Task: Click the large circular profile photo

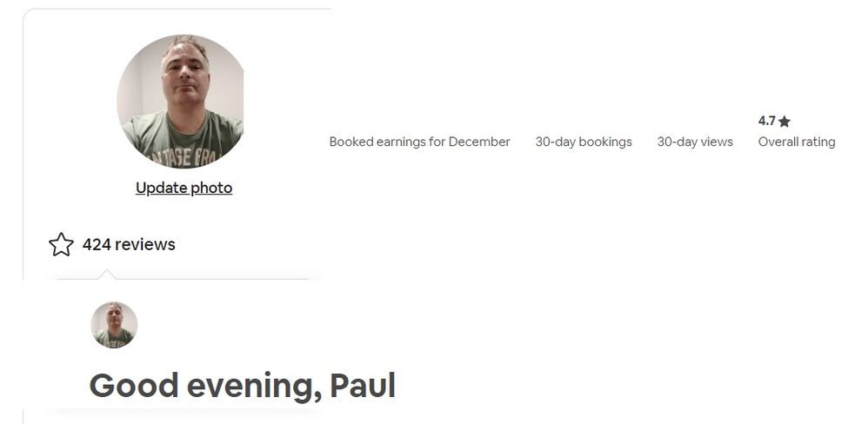Action: tap(181, 101)
